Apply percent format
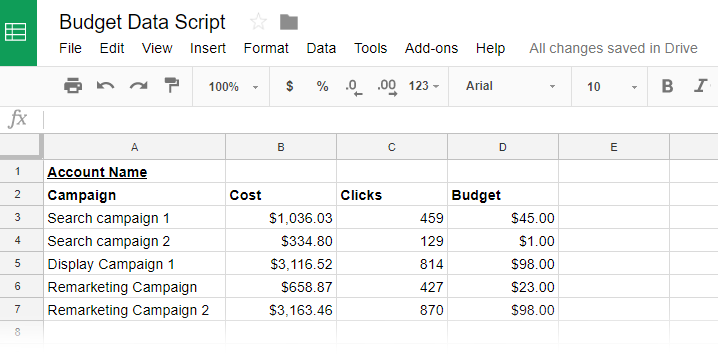Viewport: 718px width, 360px height. tap(322, 86)
